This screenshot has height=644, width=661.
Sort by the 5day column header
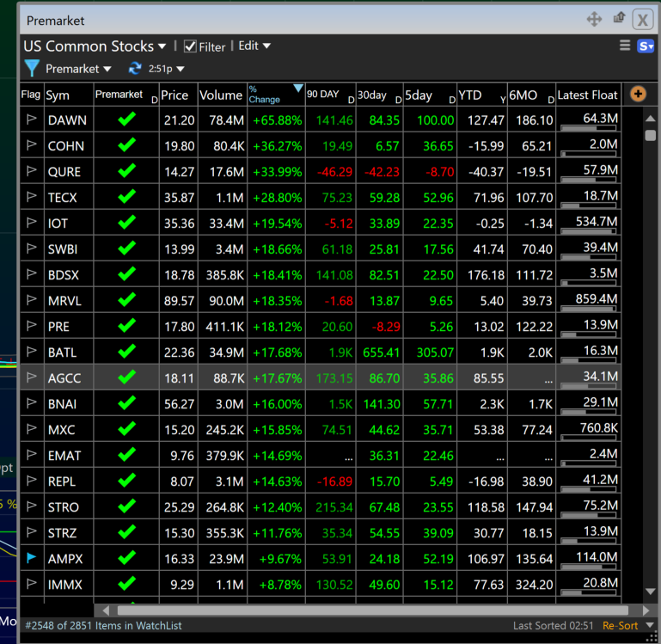coord(430,95)
